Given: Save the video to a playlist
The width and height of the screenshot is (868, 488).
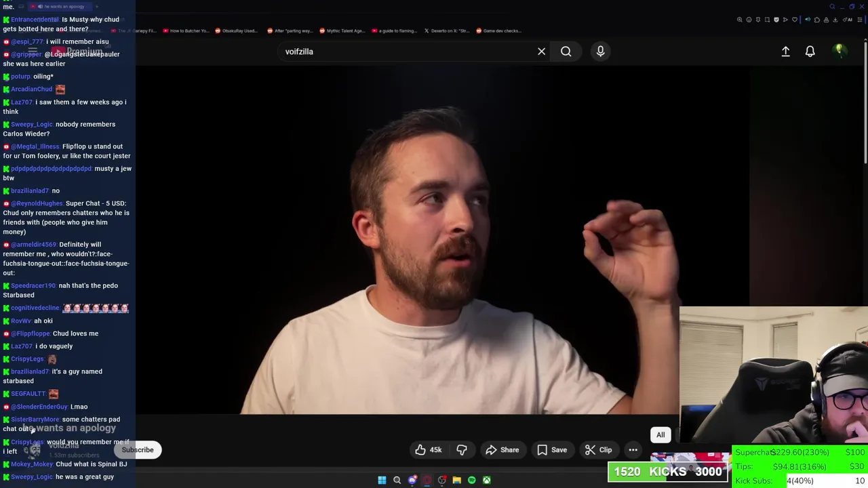Looking at the screenshot, I should point(551,449).
